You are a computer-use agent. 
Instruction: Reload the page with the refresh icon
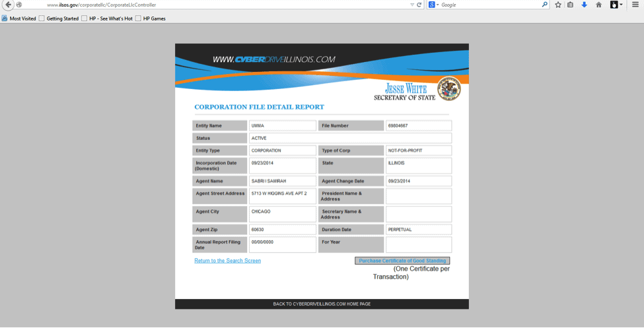pos(419,5)
